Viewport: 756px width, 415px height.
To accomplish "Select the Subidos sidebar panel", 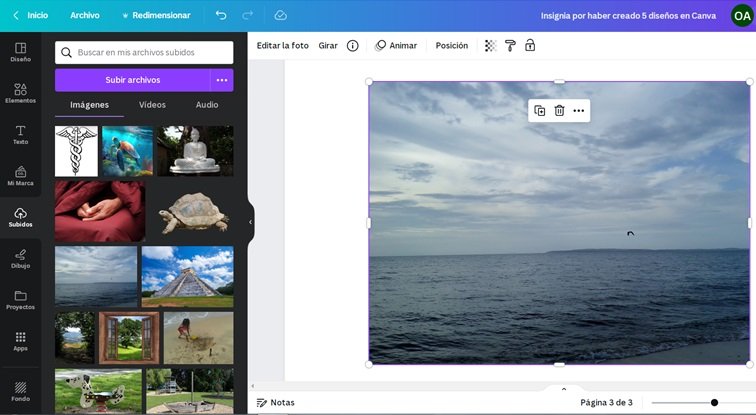I will click(20, 217).
